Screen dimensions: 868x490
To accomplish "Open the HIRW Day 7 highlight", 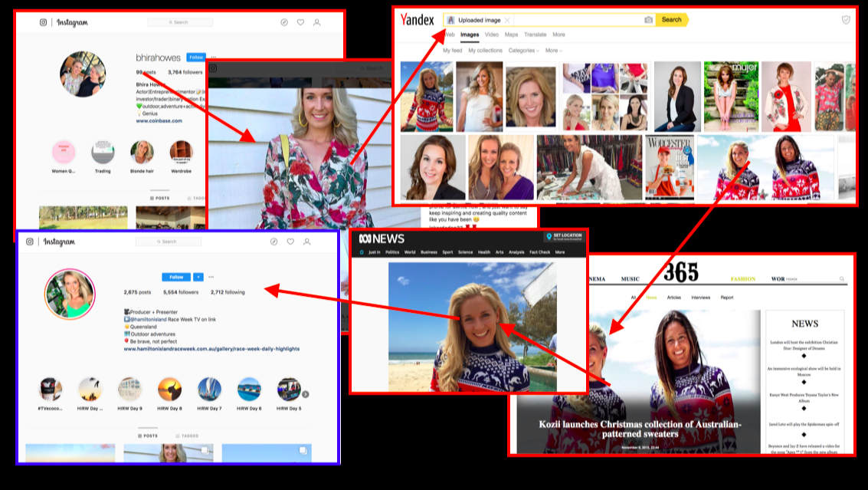I will [x=209, y=389].
